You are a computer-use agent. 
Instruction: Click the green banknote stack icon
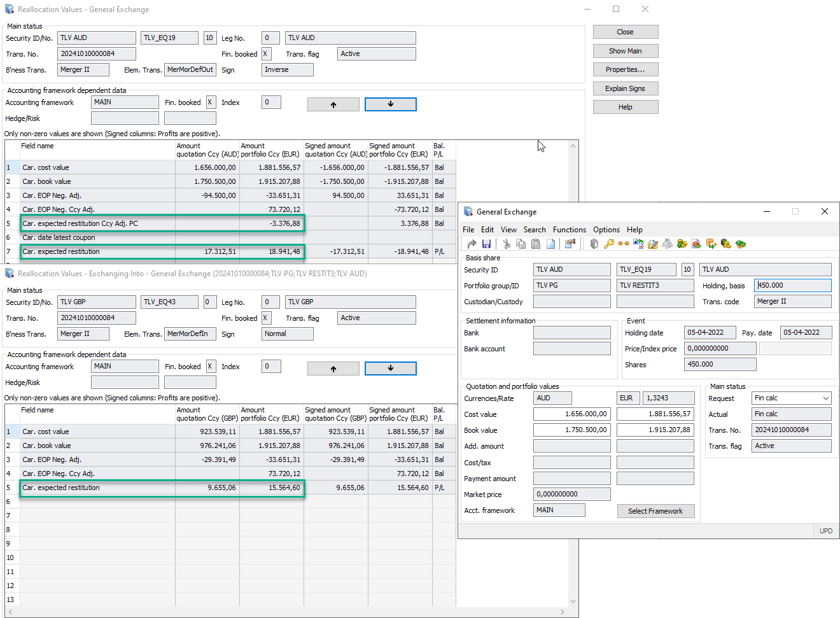click(x=741, y=244)
